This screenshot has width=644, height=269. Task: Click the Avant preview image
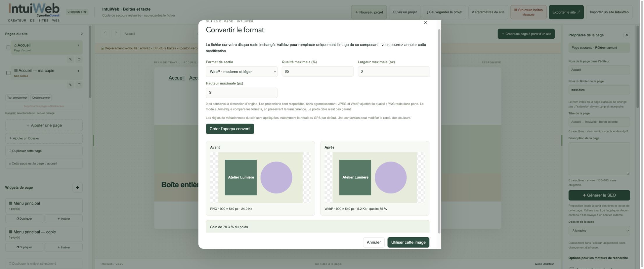[260, 177]
